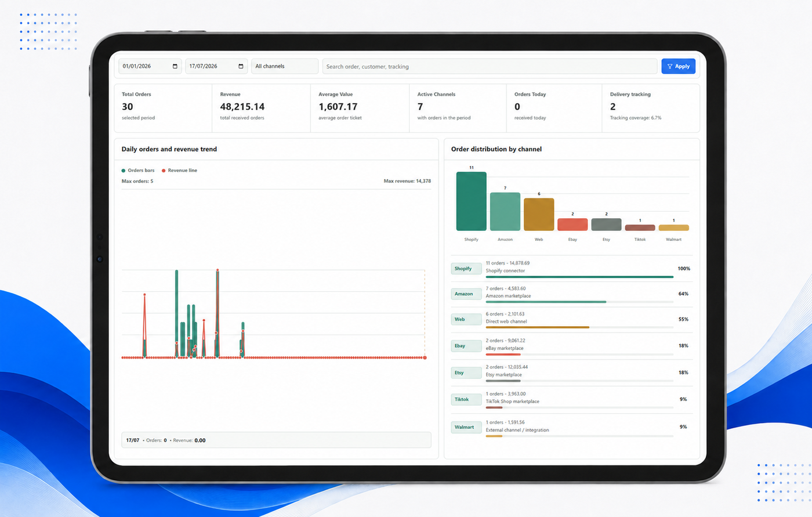Select the Shopify channel tag
This screenshot has height=517, width=812.
tap(466, 269)
